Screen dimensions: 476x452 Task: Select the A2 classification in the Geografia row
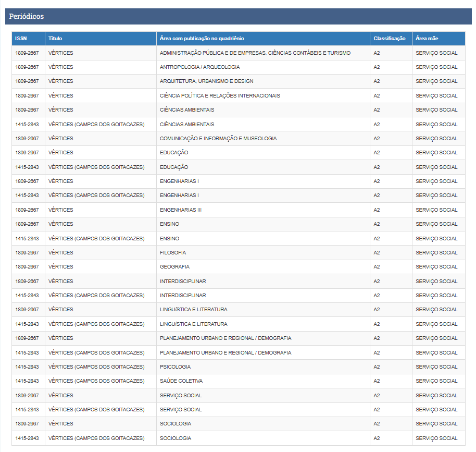(377, 267)
